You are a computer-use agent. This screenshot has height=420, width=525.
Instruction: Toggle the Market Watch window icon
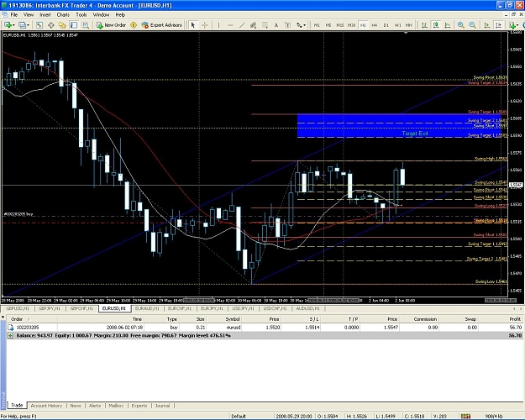[39, 25]
